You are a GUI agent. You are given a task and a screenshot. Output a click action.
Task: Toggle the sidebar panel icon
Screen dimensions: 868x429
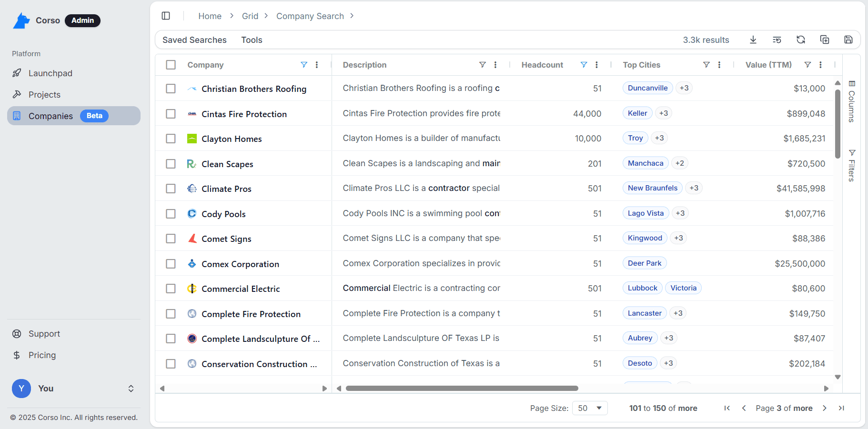point(166,16)
